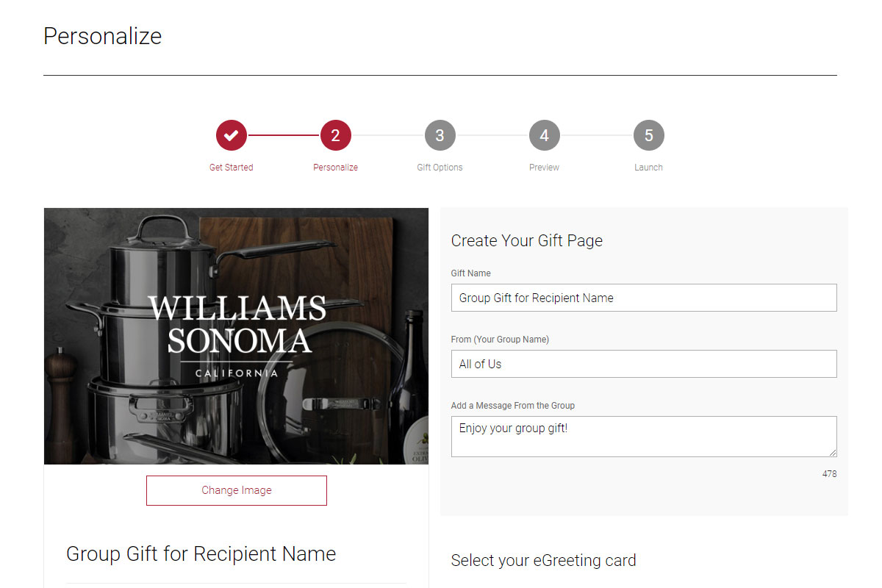Click the message box resize handle
Screen dimensions: 882x588
click(x=833, y=453)
